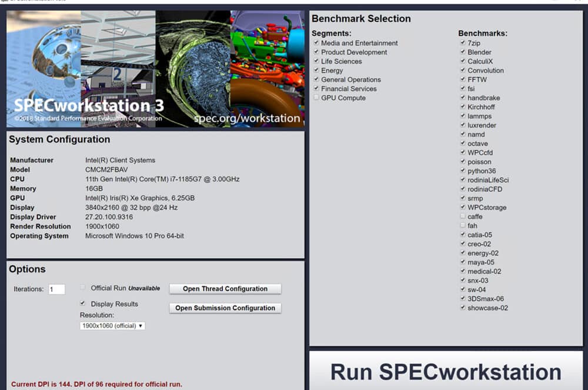Viewport: 588px width, 390px height.
Task: Click the Current DPI warning message
Action: [97, 384]
